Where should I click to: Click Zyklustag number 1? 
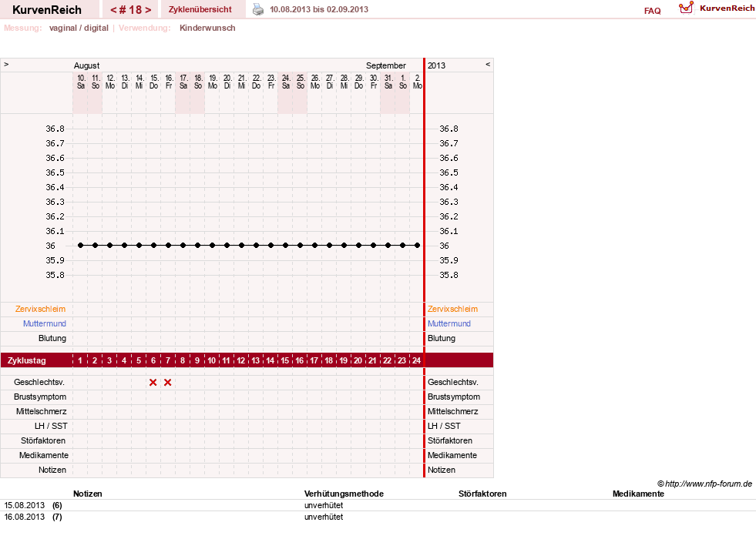(x=80, y=360)
